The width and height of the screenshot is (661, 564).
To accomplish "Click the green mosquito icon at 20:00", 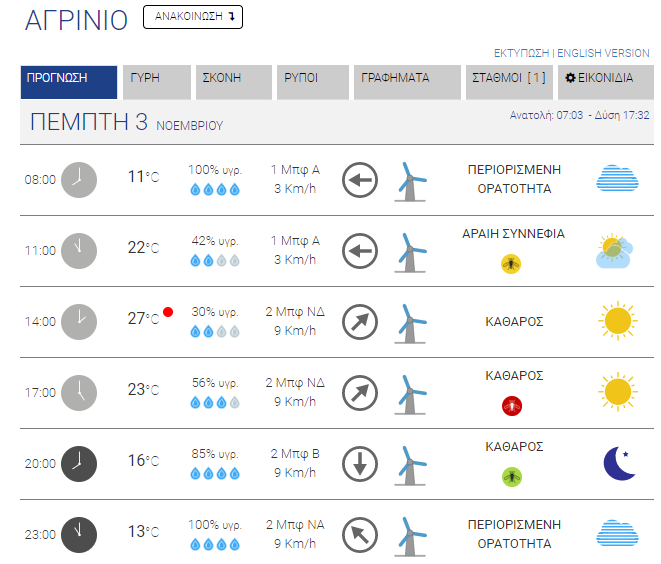I will 512,477.
